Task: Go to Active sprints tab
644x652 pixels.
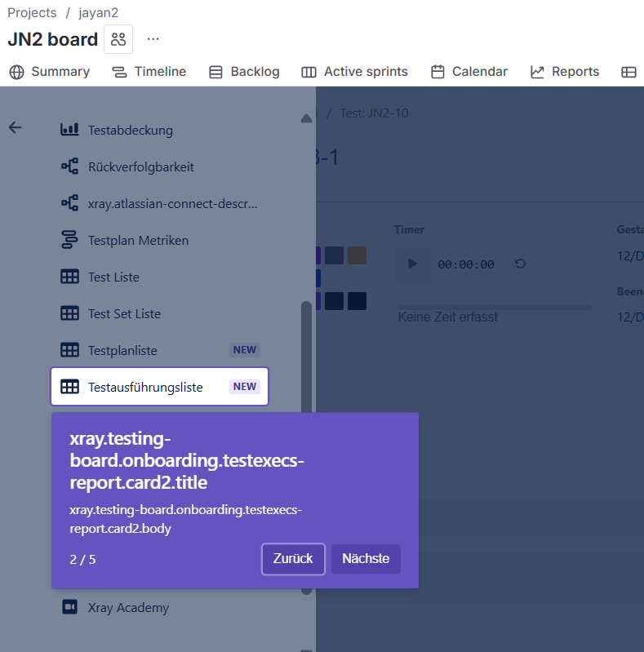Action: 354,72
